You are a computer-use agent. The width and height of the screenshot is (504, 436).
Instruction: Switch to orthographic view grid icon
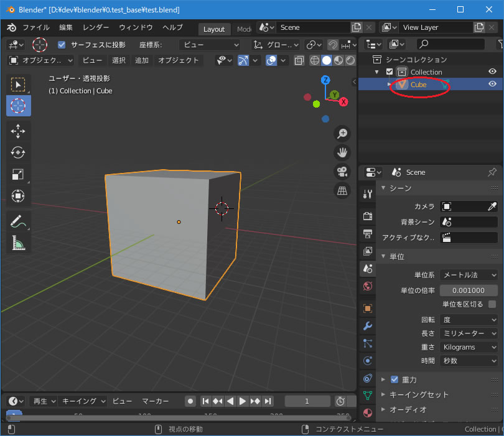(x=342, y=190)
